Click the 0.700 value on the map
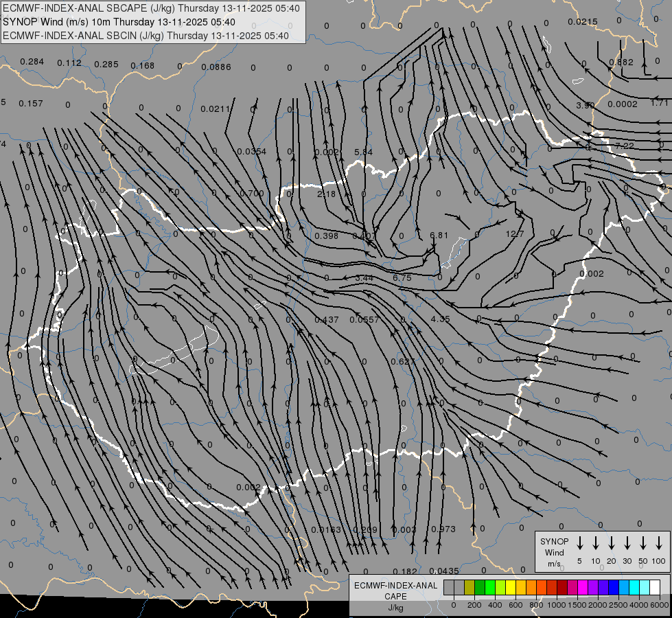Image resolution: width=672 pixels, height=618 pixels. click(252, 194)
